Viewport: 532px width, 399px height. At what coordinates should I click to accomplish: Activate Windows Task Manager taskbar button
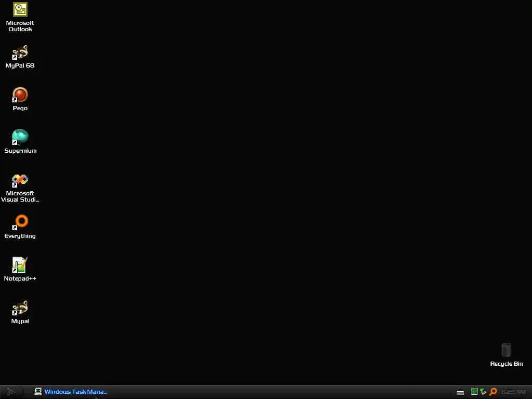point(71,392)
